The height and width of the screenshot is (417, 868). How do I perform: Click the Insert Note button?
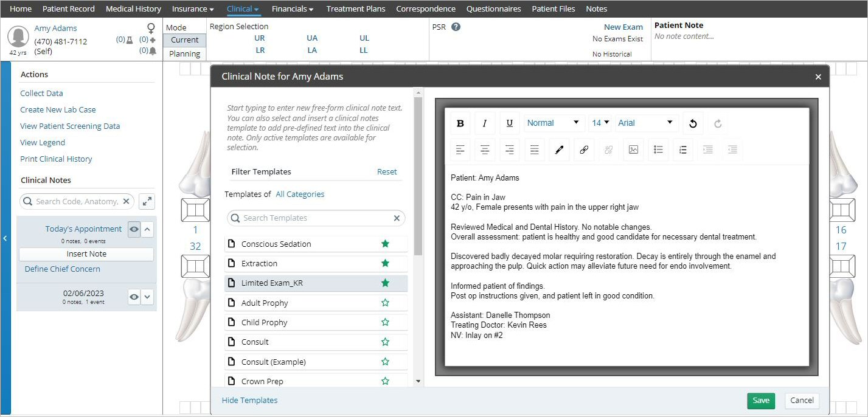click(x=86, y=254)
